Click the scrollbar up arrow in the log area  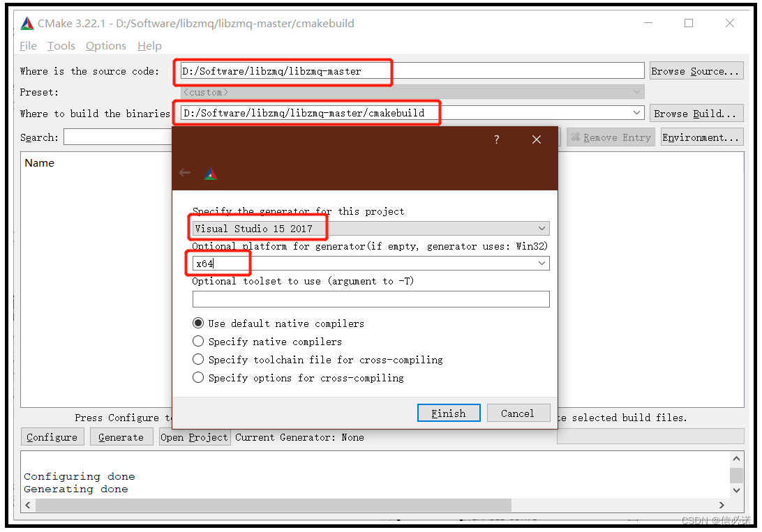738,458
